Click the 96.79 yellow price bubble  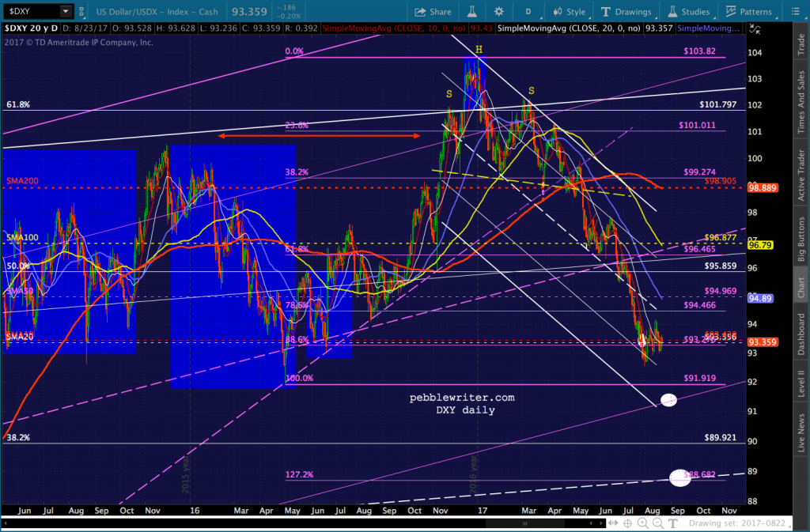click(760, 244)
